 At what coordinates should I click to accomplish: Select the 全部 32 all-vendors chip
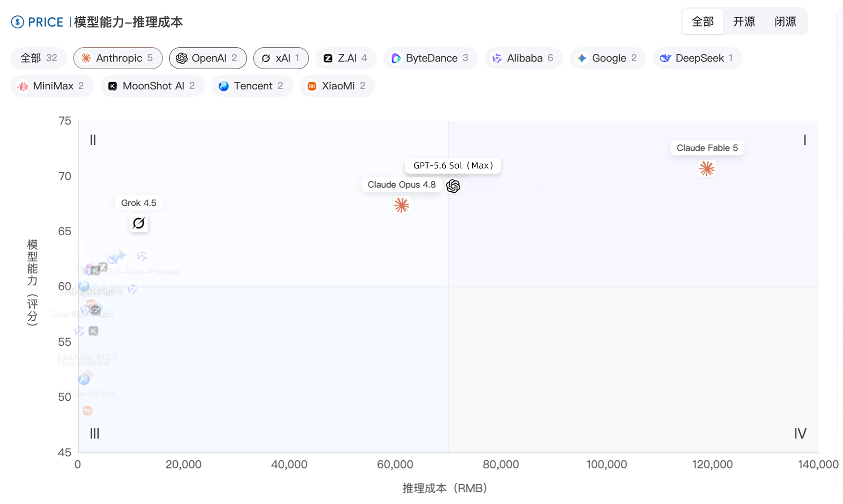(38, 58)
